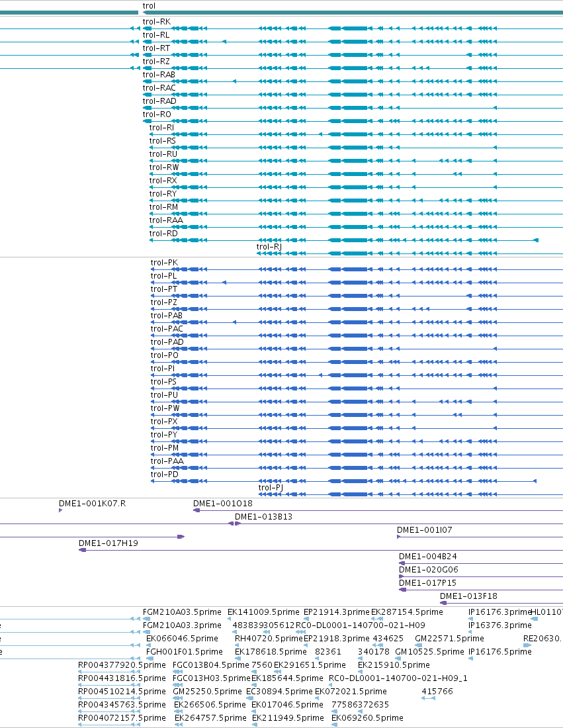Click the trol-PS protein label

coord(164,382)
